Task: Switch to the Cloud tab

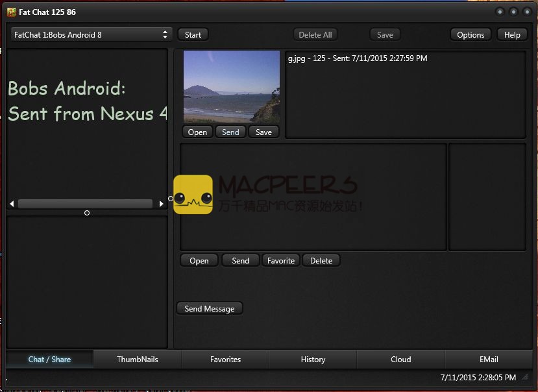Action: 401,360
